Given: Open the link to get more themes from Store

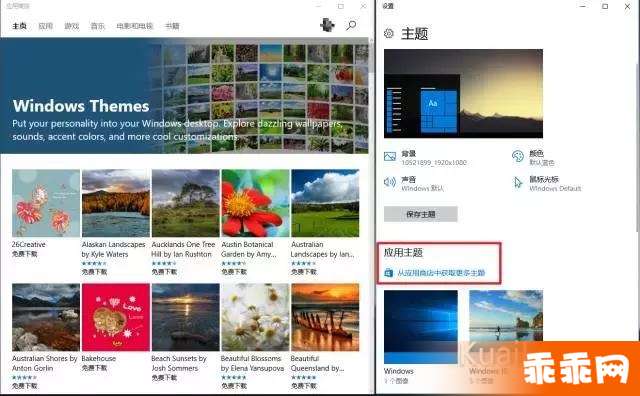Looking at the screenshot, I should coord(441,273).
